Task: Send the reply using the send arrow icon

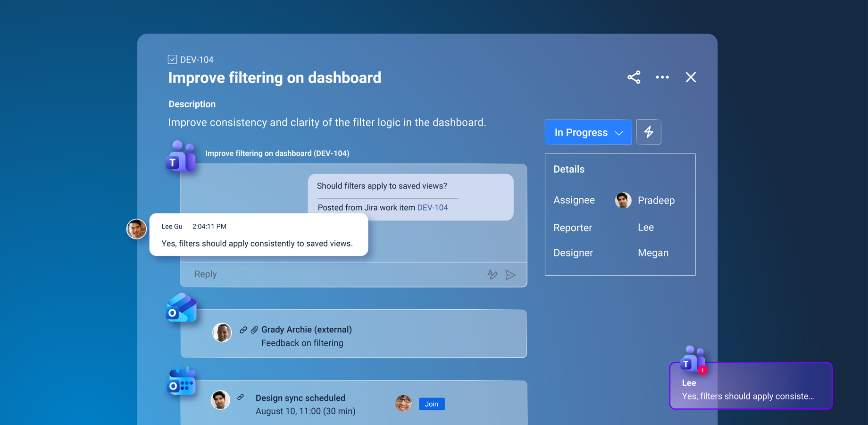Action: 511,274
